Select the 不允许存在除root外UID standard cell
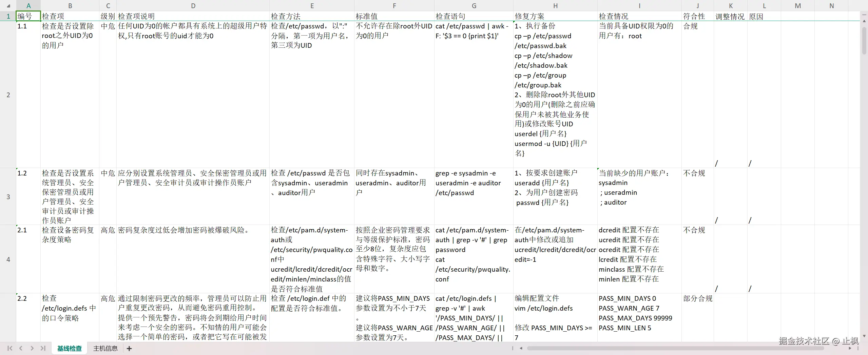Screen dimensions: 868x355 coord(394,95)
